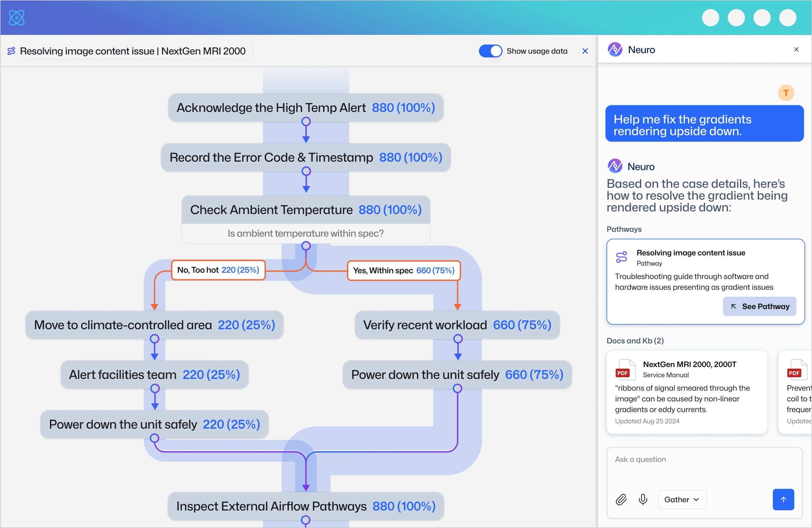812x528 pixels.
Task: Click the attach file paperclip icon
Action: coord(621,499)
